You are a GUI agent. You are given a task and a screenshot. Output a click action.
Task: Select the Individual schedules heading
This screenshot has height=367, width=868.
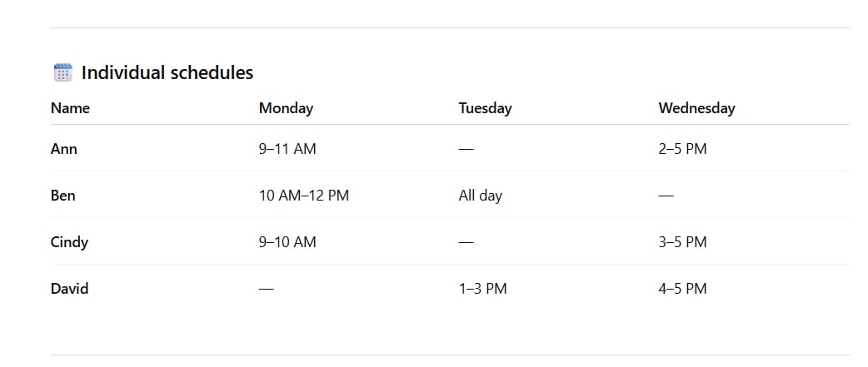(x=167, y=72)
